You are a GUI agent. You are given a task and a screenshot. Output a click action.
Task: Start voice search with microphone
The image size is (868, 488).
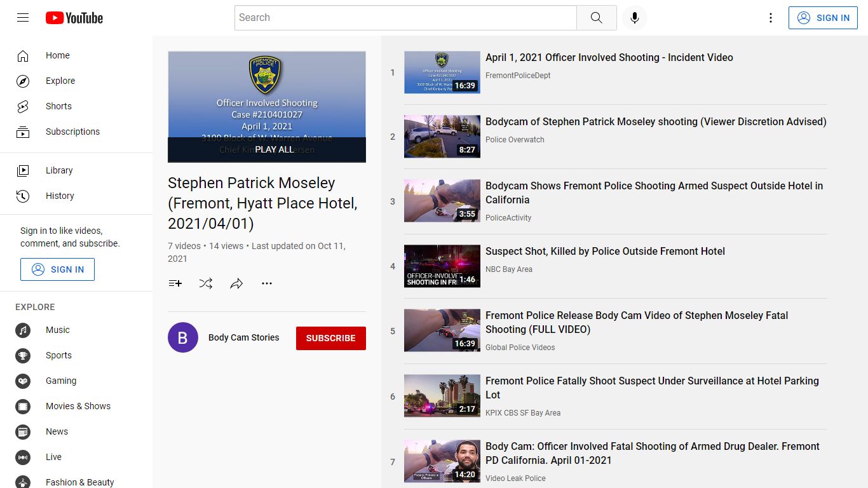click(634, 18)
